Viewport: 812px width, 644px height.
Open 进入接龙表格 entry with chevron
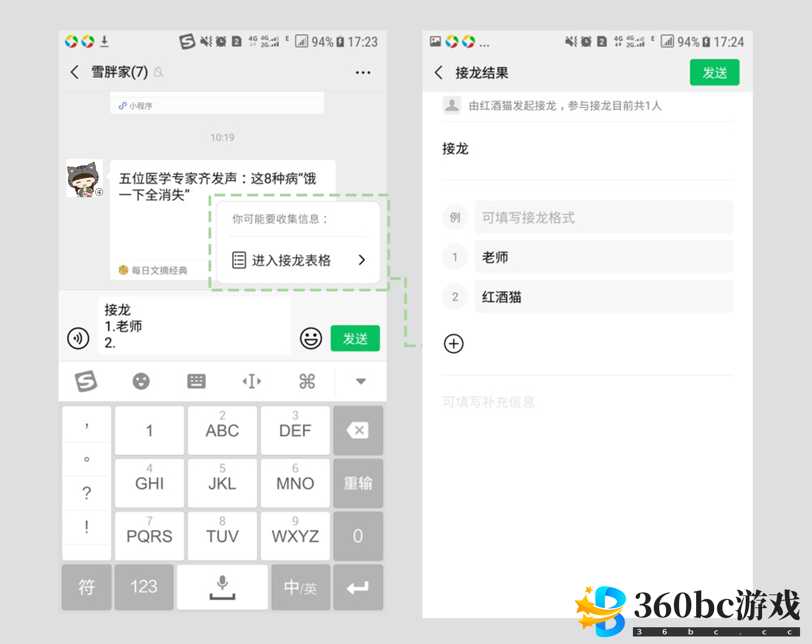click(x=298, y=260)
